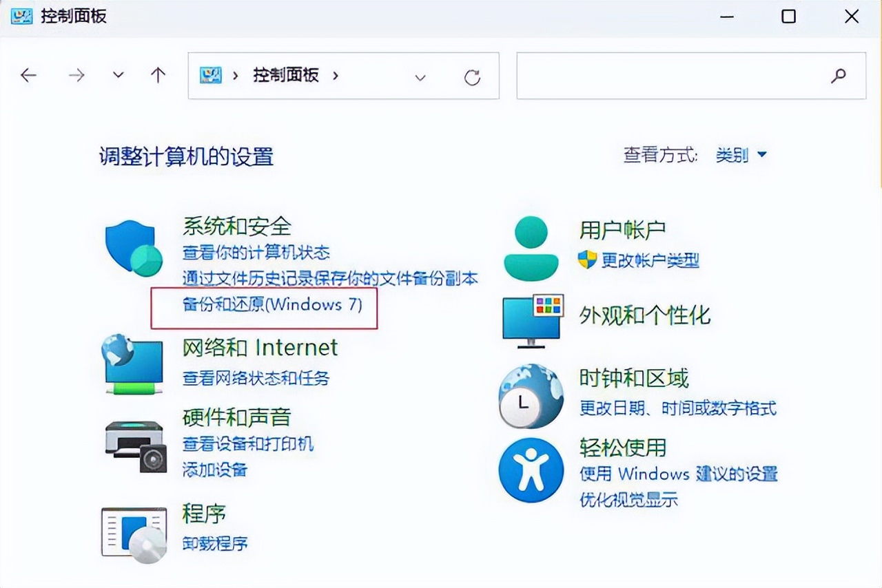Click the search magnifier in search box
This screenshot has height=588, width=882.
[x=839, y=76]
